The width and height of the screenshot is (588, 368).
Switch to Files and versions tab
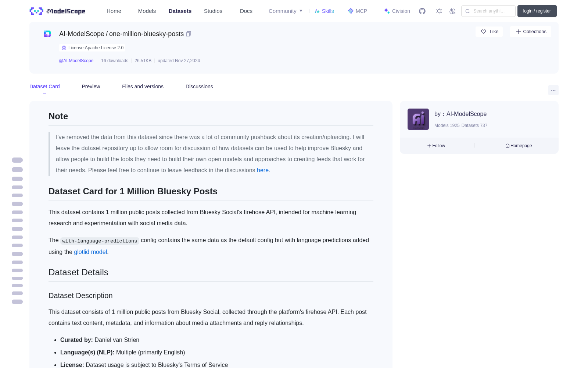[143, 86]
